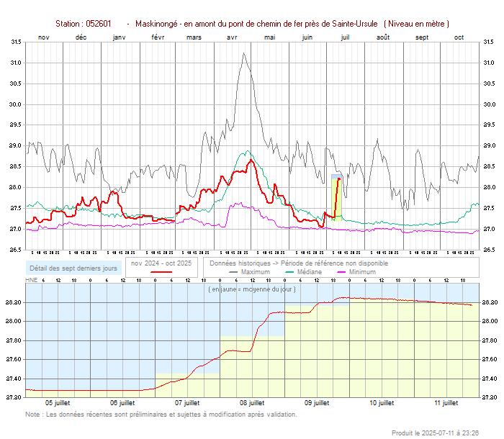This screenshot has height=439, width=504.
Task: Select the '05 juillet' date label
Action: point(58,403)
